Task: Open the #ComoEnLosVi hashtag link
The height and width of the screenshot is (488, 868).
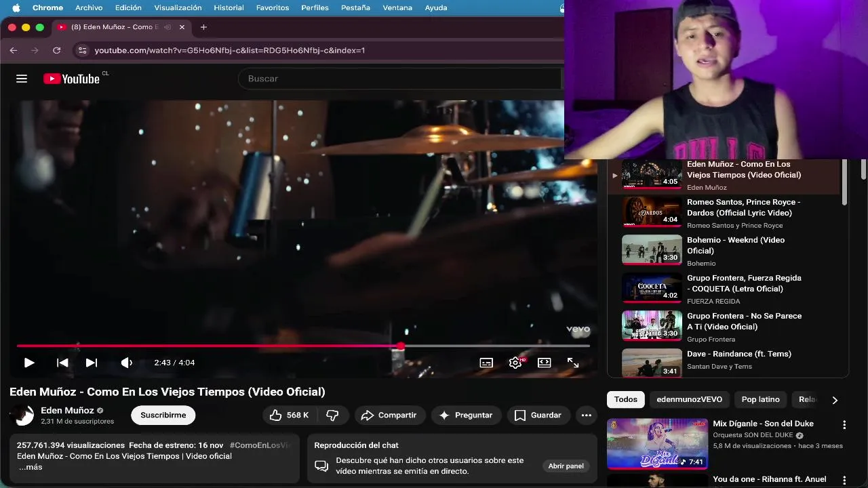Action: click(260, 445)
